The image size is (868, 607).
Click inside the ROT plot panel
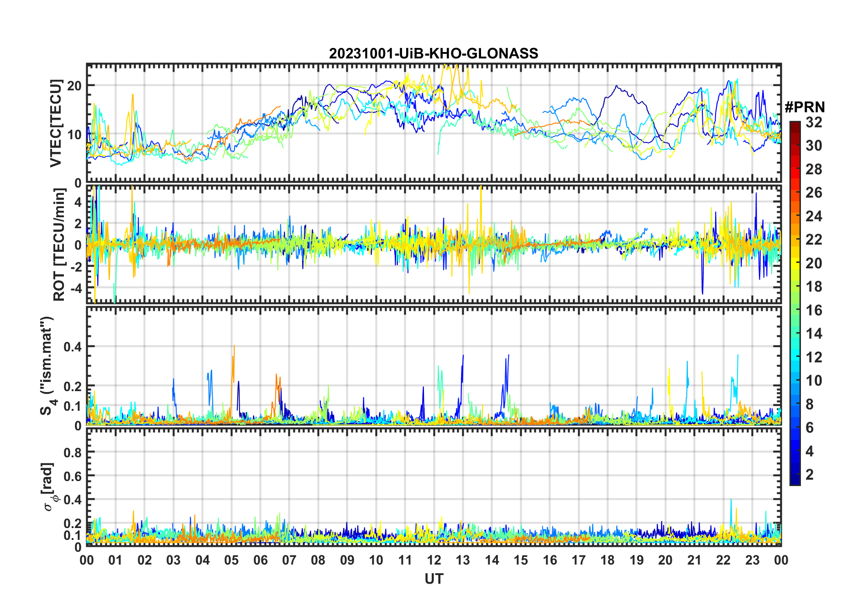click(434, 244)
